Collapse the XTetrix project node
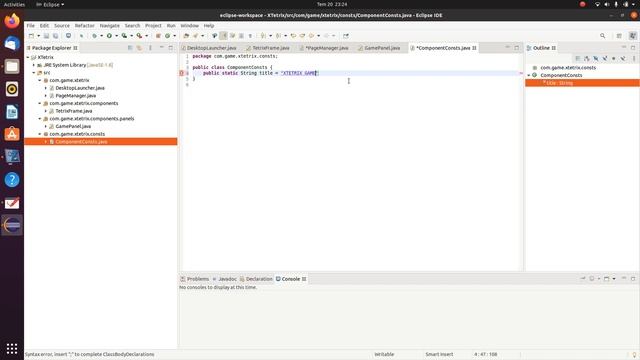The width and height of the screenshot is (640, 360). (x=28, y=58)
